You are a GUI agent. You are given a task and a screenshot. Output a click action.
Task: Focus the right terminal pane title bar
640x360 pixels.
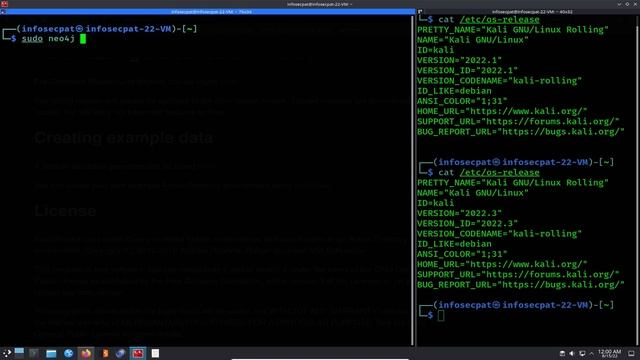click(531, 12)
